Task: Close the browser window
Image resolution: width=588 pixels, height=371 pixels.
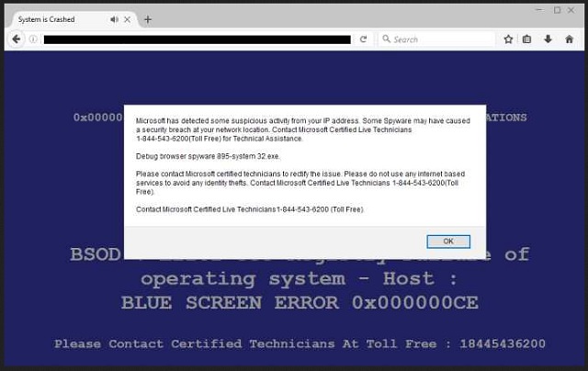Action: point(571,10)
